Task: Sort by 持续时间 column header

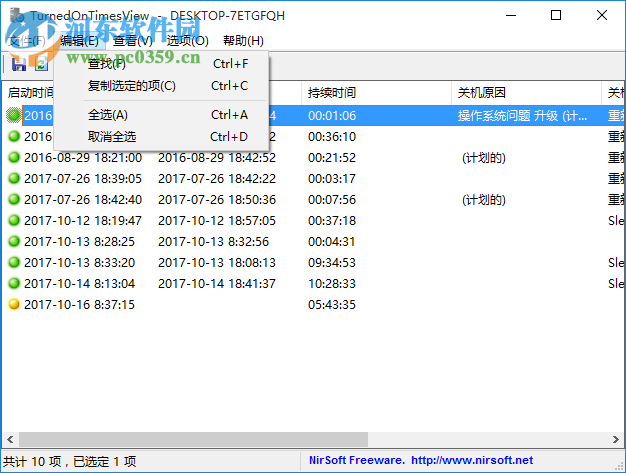Action: (x=376, y=93)
